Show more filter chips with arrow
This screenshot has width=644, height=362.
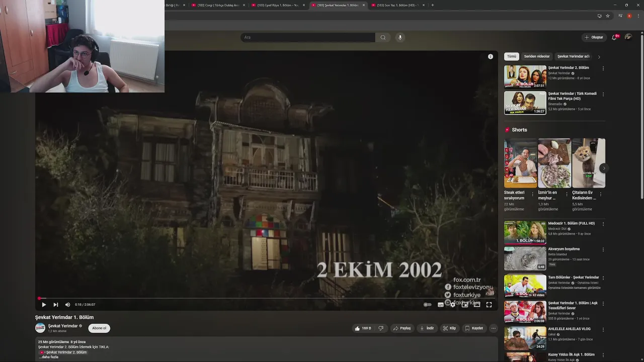point(599,57)
